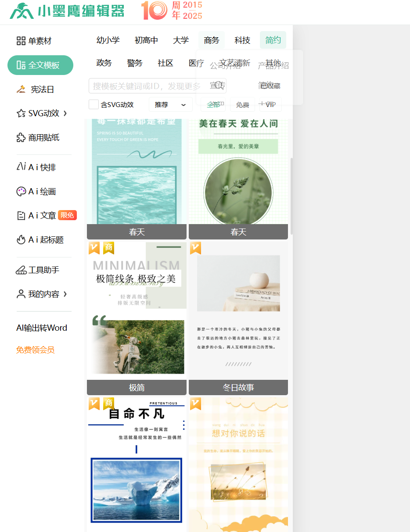
Task: Open Ai起标题 flame icon
Action: pos(21,240)
